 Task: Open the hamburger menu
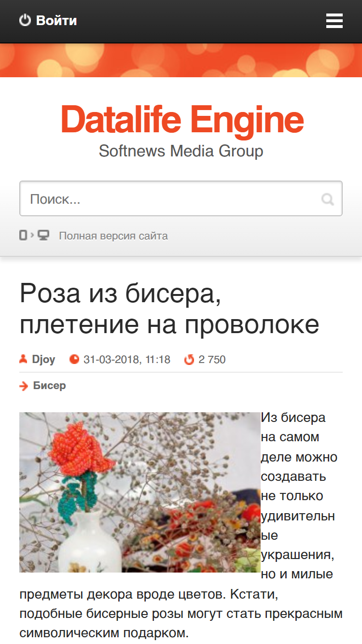pos(334,21)
